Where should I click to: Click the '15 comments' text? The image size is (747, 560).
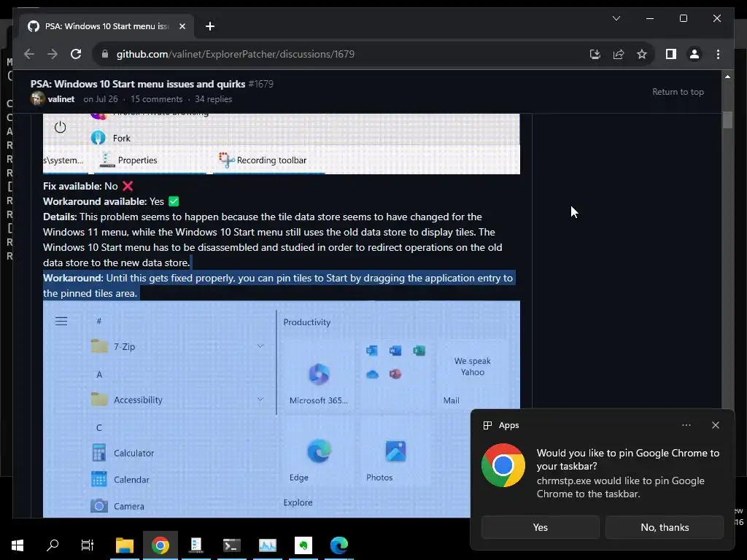click(x=156, y=99)
